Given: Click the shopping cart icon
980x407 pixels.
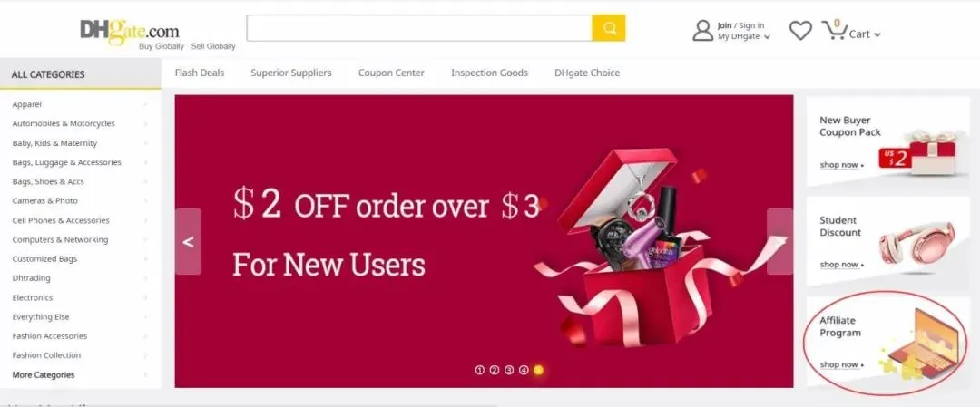Looking at the screenshot, I should pos(834,29).
